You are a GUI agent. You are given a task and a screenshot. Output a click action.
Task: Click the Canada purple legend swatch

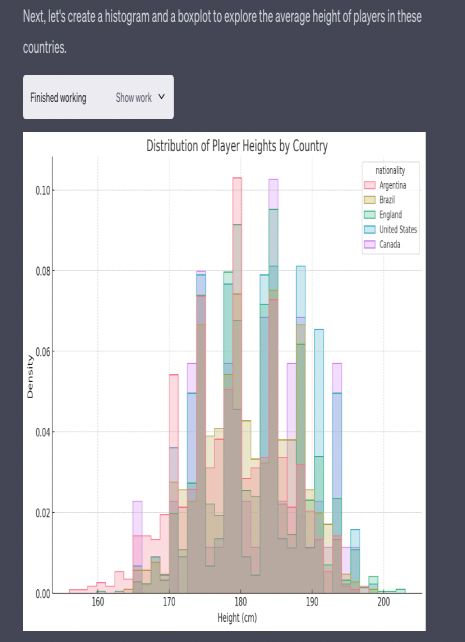(x=370, y=244)
